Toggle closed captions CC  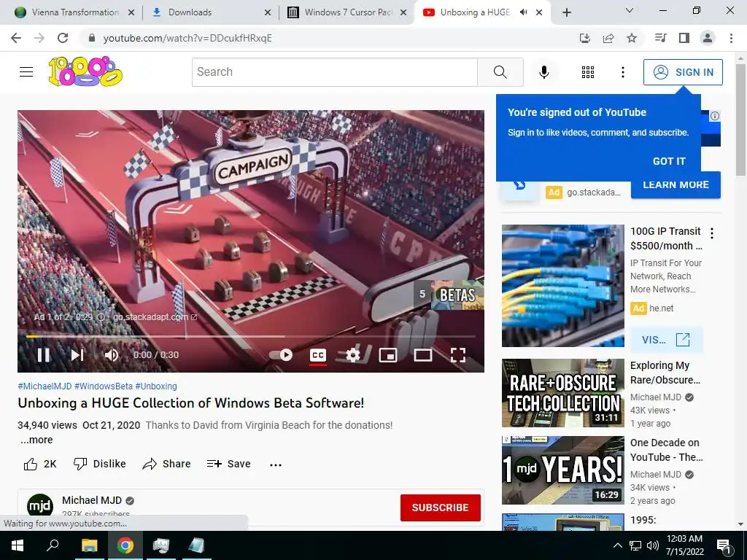click(x=318, y=355)
